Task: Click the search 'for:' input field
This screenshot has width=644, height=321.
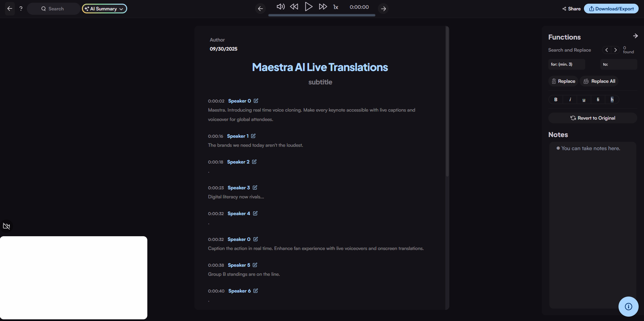Action: click(x=566, y=64)
